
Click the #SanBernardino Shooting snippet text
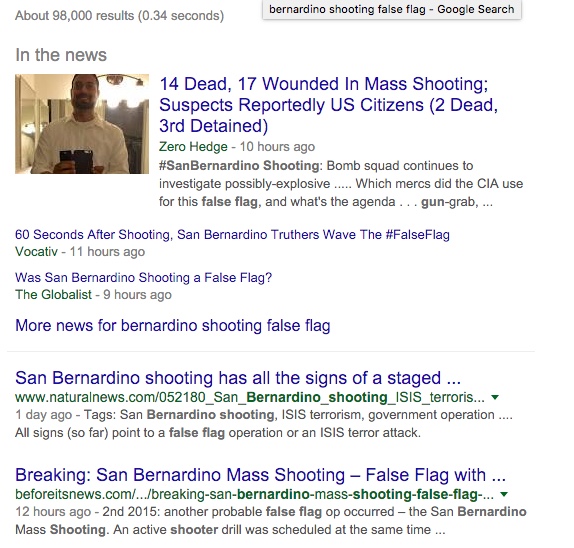pos(341,184)
